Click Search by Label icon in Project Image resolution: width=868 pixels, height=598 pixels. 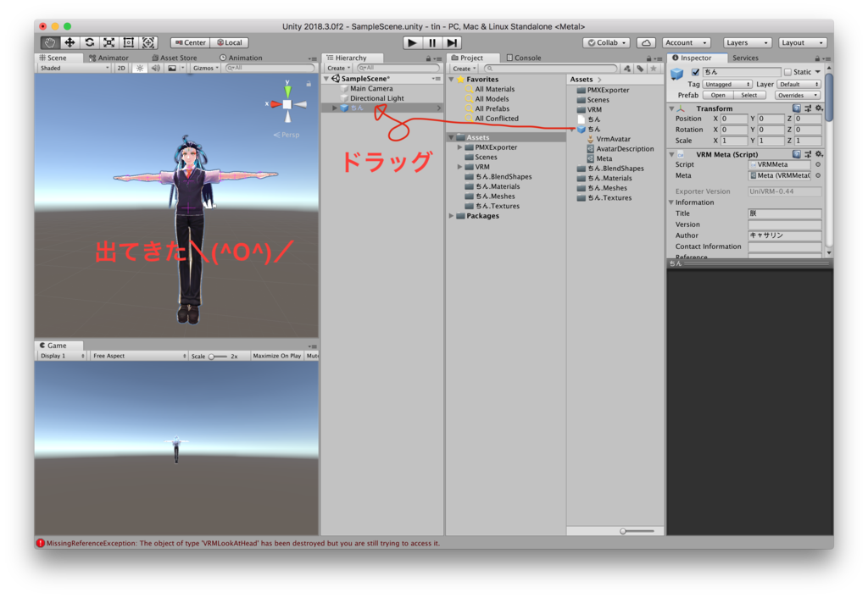point(641,69)
